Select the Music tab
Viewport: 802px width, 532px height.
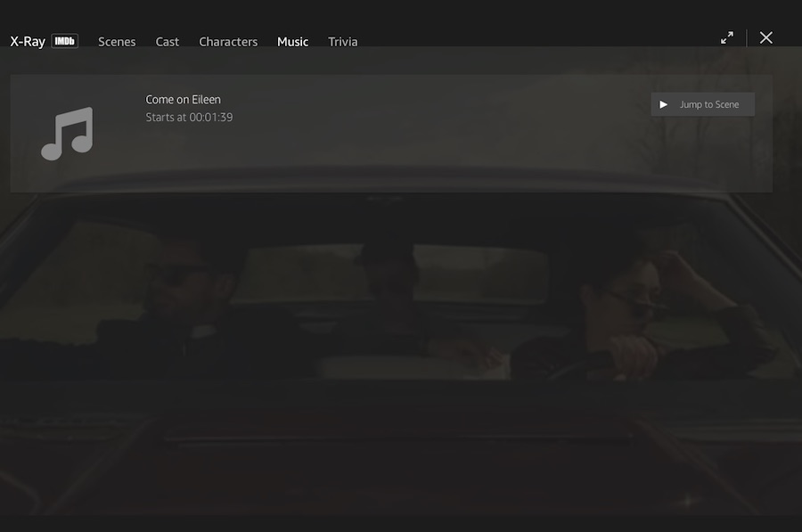pyautogui.click(x=292, y=42)
